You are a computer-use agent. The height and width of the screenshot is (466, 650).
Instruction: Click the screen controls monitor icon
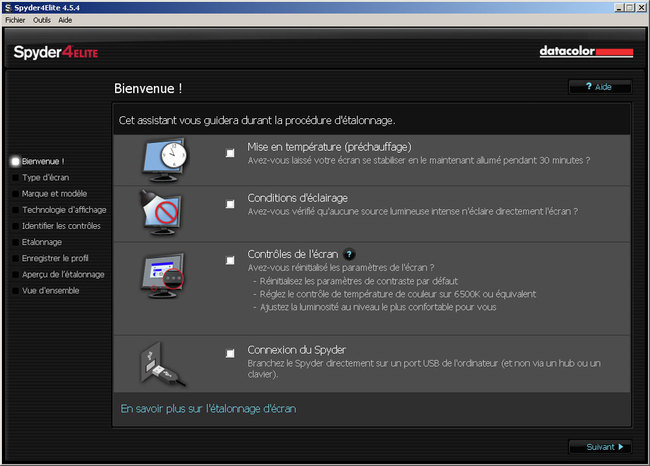pyautogui.click(x=162, y=275)
